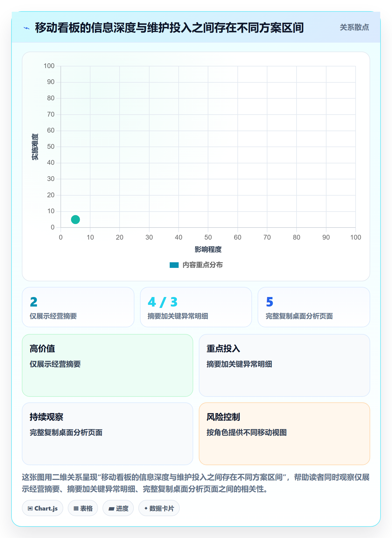
Task: Click the lightning bolt icon beside the title
Action: [27, 28]
